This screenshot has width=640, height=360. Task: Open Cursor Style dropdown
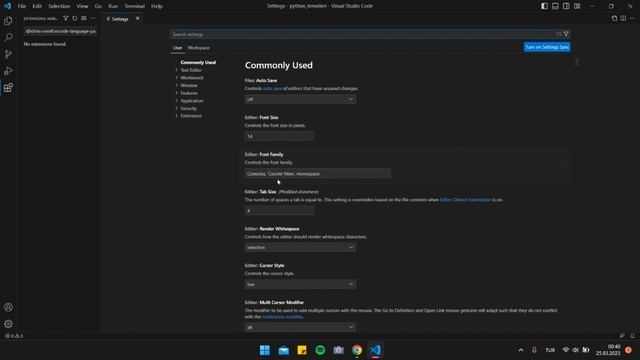click(300, 284)
